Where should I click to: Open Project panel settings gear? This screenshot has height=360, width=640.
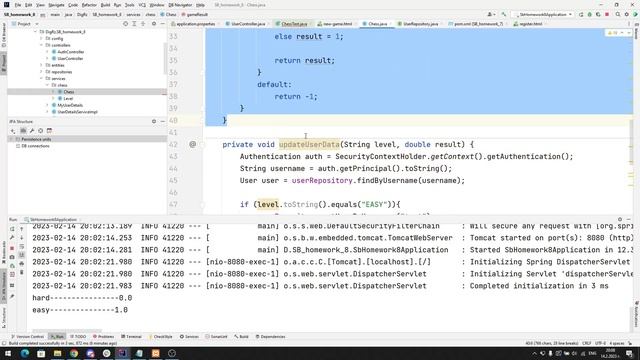(154, 24)
